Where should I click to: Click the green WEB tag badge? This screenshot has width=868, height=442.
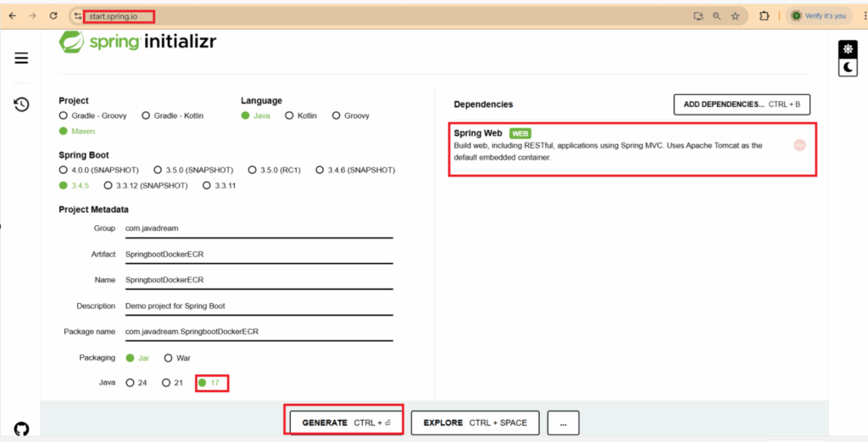point(520,133)
